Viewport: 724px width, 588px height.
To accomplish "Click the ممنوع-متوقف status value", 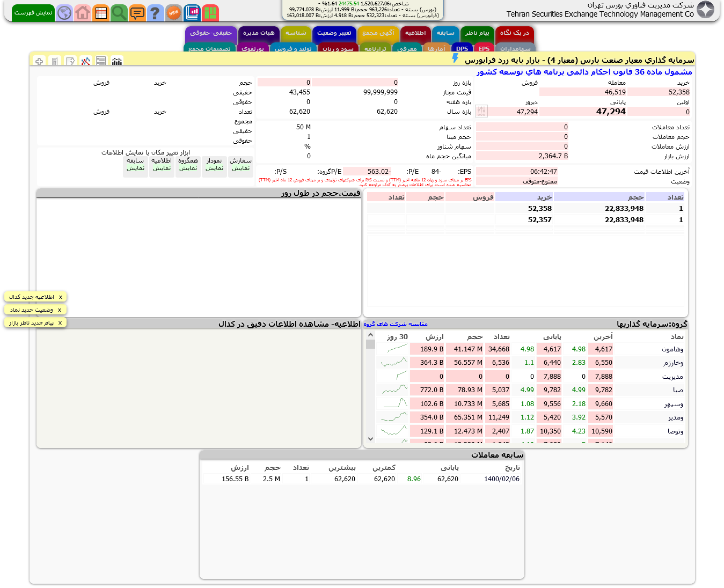I will 540,181.
